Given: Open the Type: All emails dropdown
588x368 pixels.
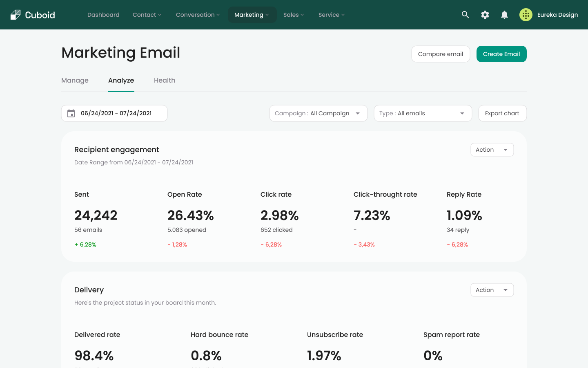Looking at the screenshot, I should point(423,113).
